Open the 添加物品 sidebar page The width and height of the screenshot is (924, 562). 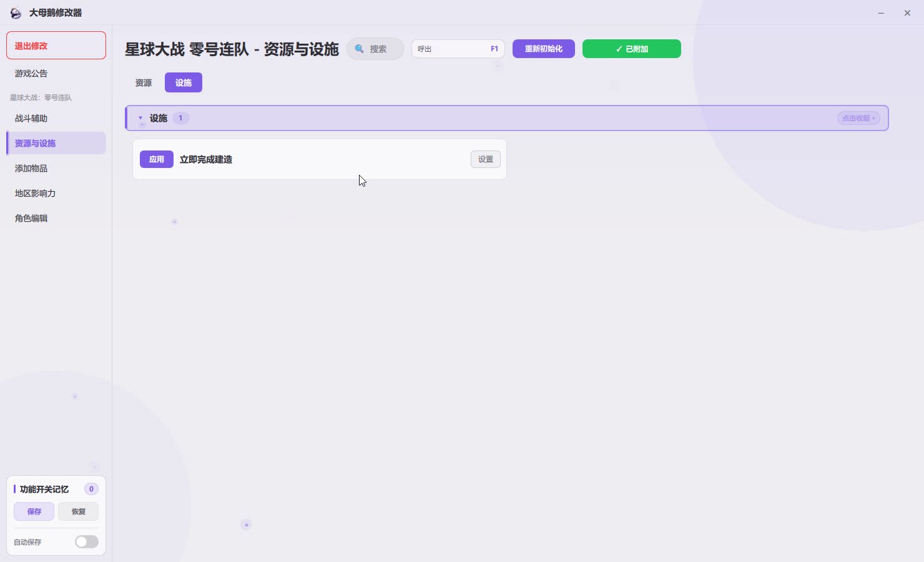pyautogui.click(x=56, y=169)
